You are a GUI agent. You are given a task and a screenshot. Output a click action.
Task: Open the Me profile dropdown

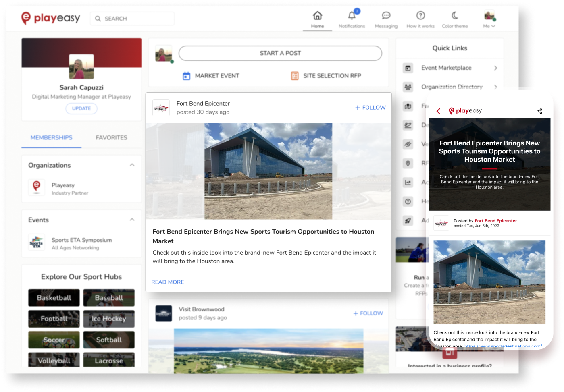tap(489, 20)
